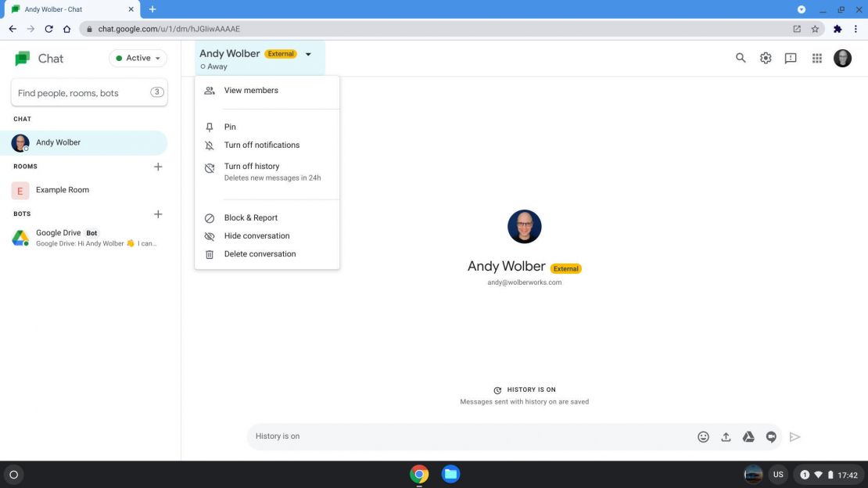Open Chat search
Viewport: 868px width, 488px height.
pos(740,57)
